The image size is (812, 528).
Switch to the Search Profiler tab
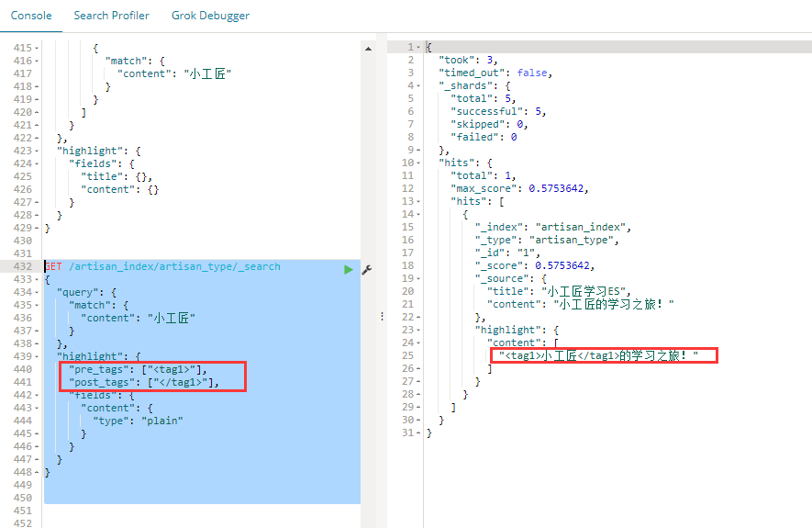(x=111, y=16)
